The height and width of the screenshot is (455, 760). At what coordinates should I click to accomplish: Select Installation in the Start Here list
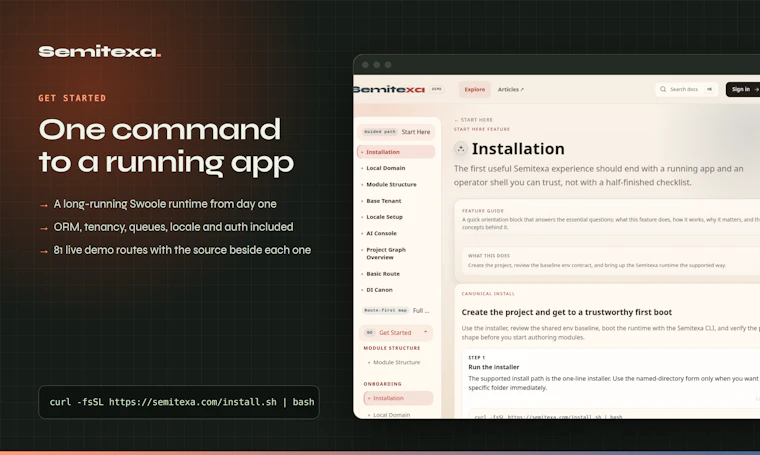[396, 152]
